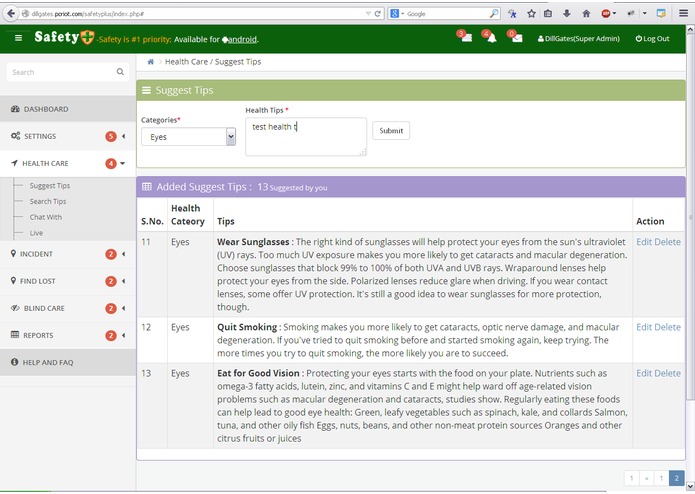Open DillGates(Super Admin) profile link
The height and width of the screenshot is (494, 695).
click(578, 39)
